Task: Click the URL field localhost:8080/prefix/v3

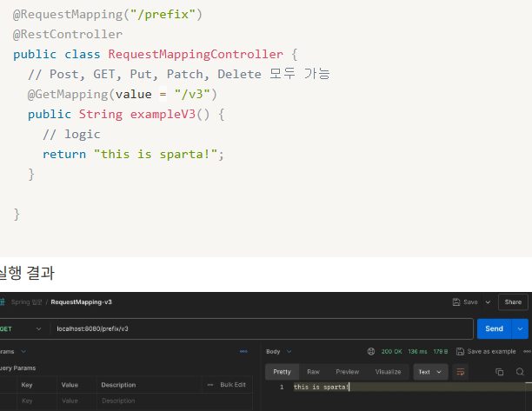Action: pos(262,328)
